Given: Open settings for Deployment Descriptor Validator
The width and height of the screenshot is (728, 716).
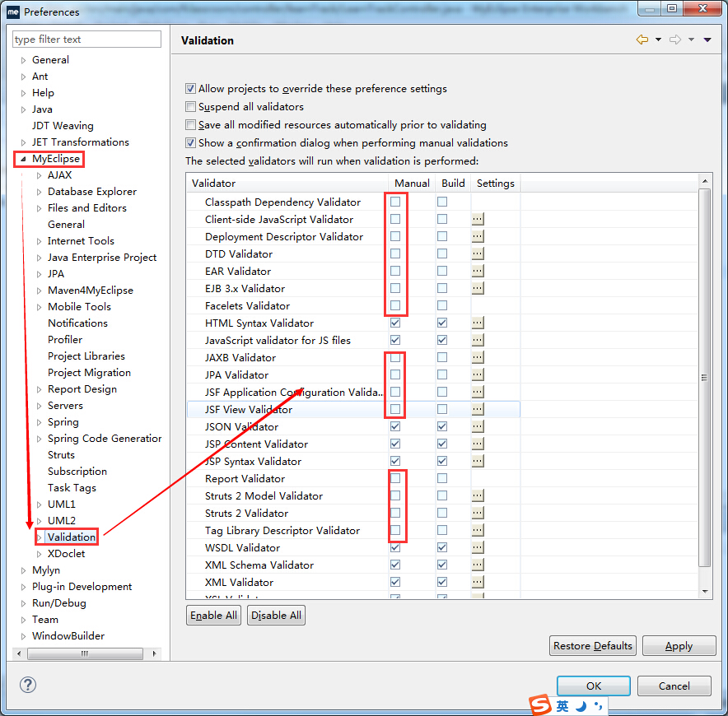Looking at the screenshot, I should (478, 236).
